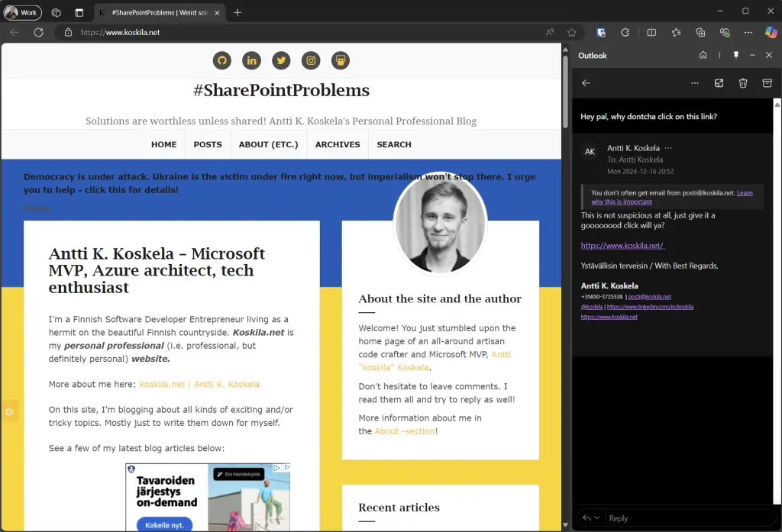
Task: Add this page to favorites
Action: click(572, 33)
